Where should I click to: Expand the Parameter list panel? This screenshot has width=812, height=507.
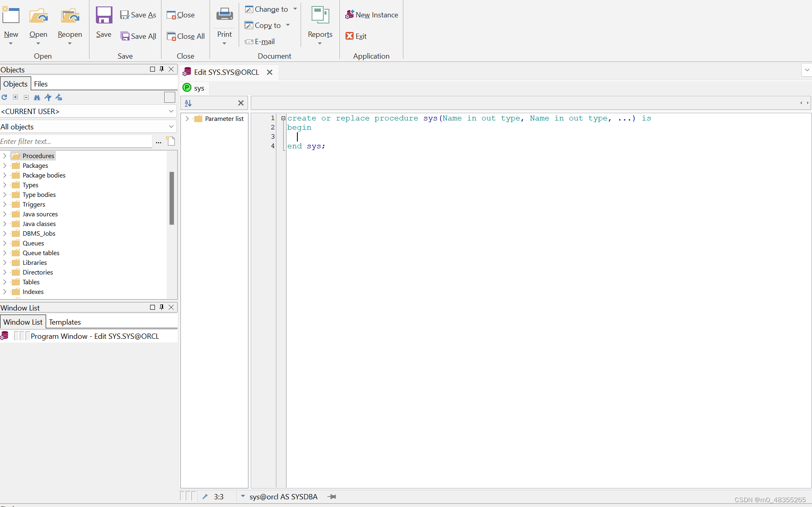[x=187, y=117]
